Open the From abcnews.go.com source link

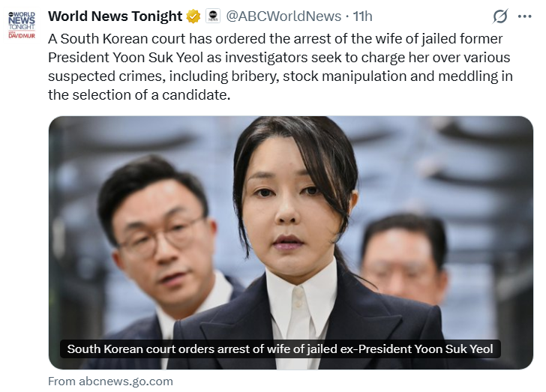coord(110,382)
